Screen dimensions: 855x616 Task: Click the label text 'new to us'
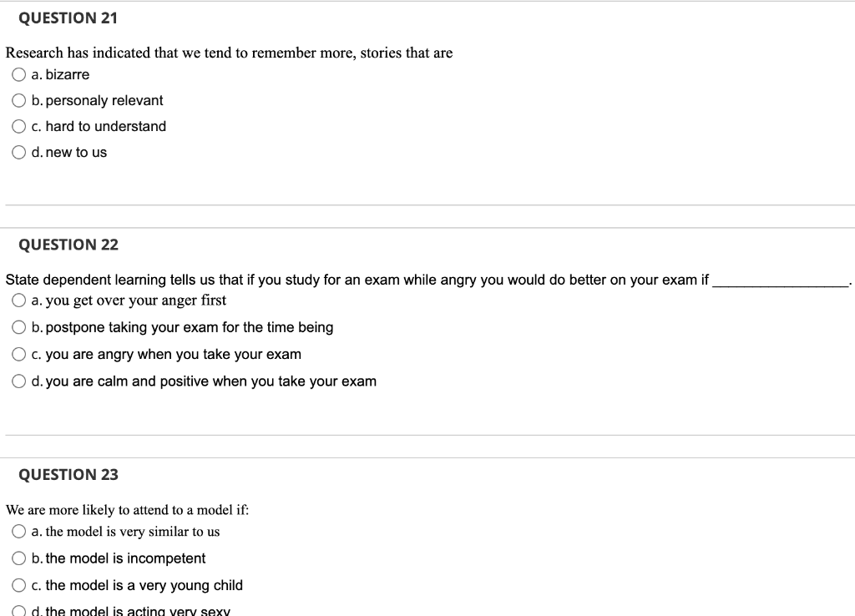pyautogui.click(x=76, y=152)
